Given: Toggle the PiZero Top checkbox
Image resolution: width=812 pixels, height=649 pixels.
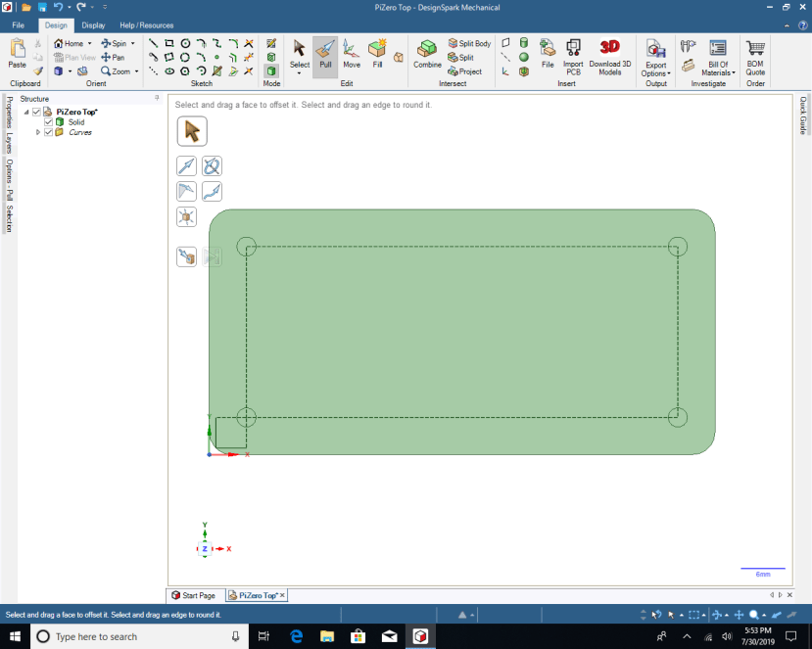Looking at the screenshot, I should 35,112.
